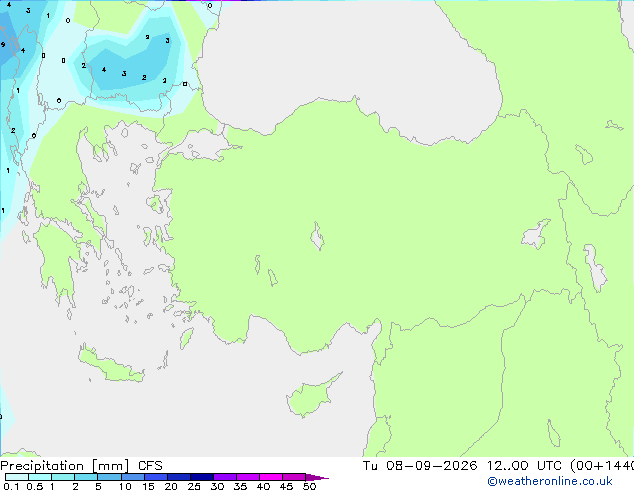This screenshot has height=490, width=634.
Task: Click the legend label '0.1'
Action: coord(11,486)
